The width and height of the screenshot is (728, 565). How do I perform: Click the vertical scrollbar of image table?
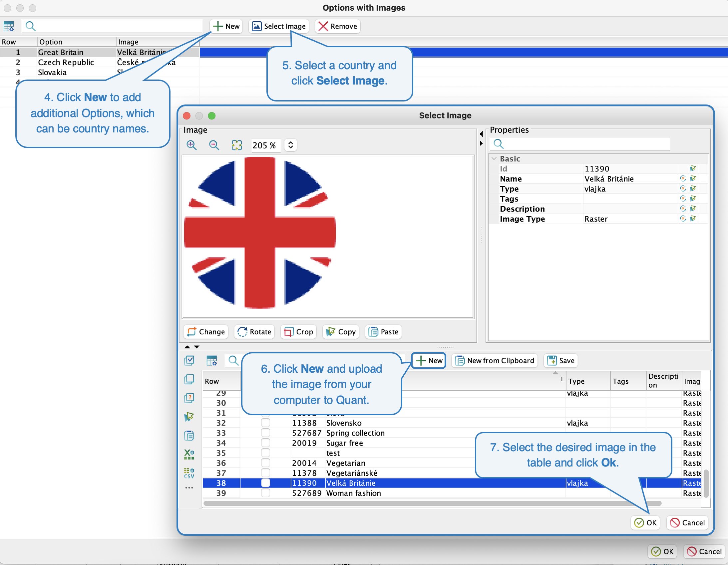tap(706, 483)
